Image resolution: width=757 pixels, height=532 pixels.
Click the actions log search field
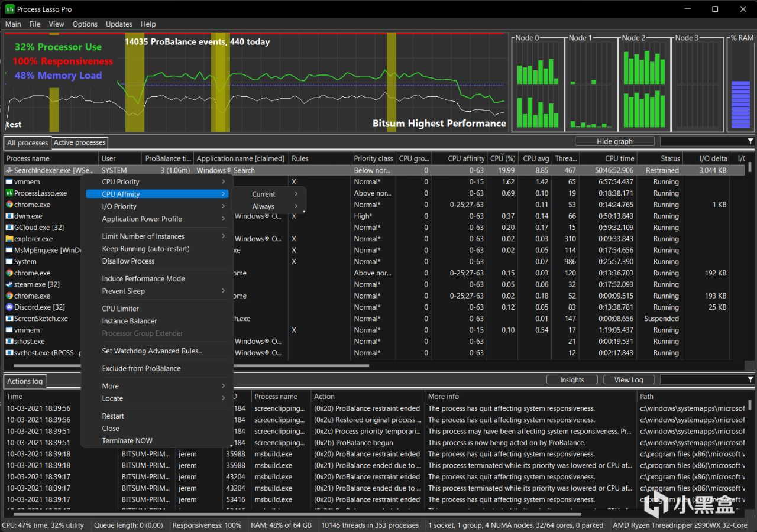click(x=703, y=379)
